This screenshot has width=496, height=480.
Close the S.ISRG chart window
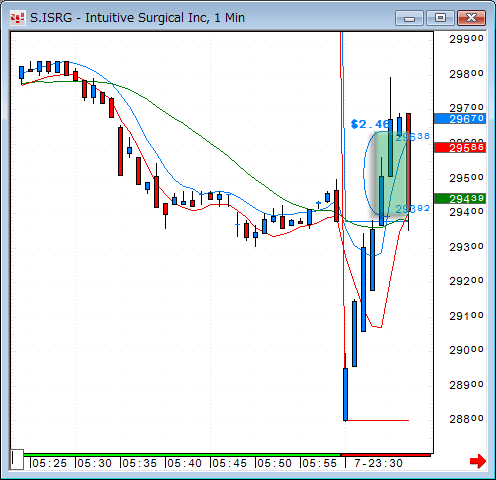(471, 18)
